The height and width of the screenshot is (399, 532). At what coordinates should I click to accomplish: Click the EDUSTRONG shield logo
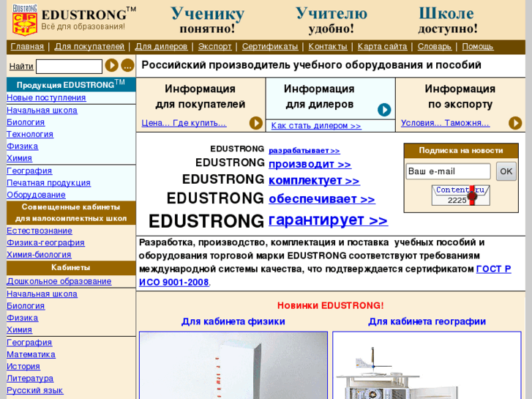[x=25, y=19]
